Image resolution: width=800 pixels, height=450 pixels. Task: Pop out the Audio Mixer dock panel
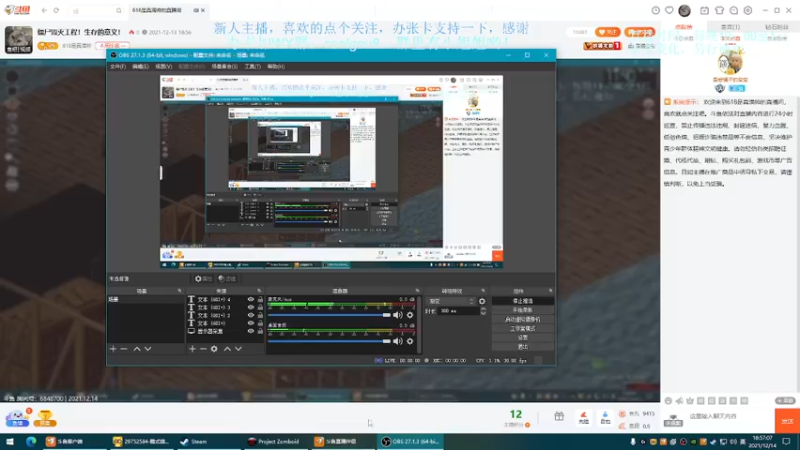pyautogui.click(x=417, y=291)
